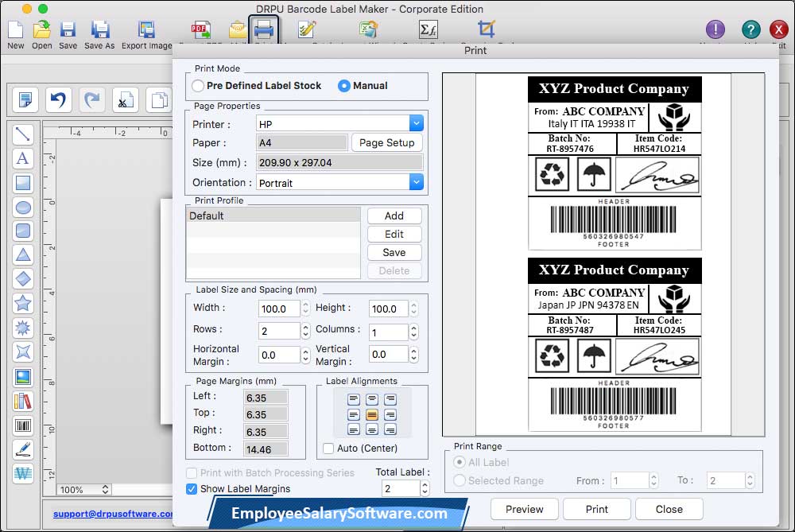Click the Add profile button
Viewport: 795px width, 532px height.
tap(394, 216)
